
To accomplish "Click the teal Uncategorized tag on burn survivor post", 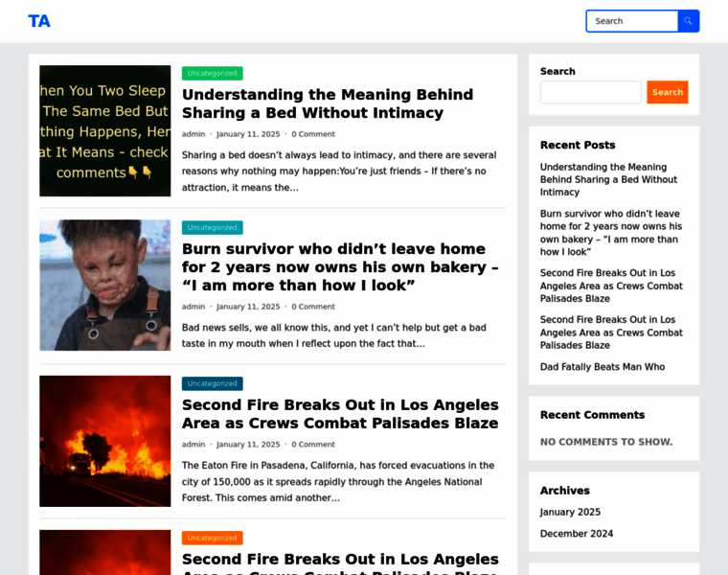I will 213,227.
